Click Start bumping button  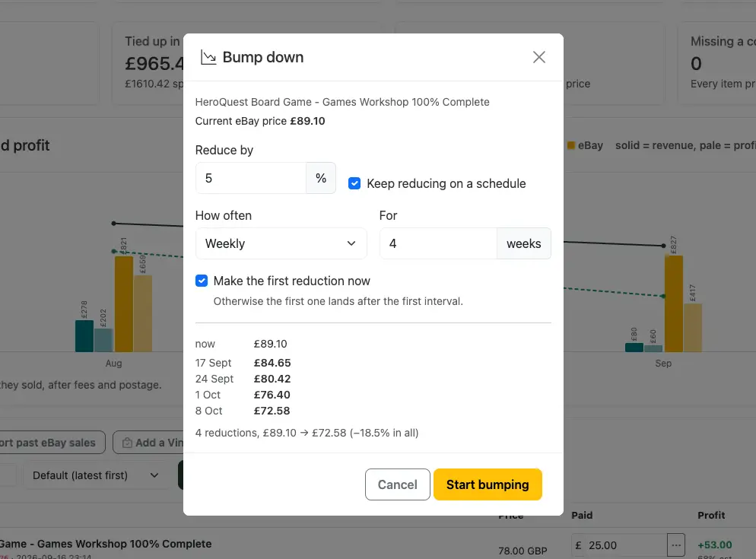tap(488, 484)
